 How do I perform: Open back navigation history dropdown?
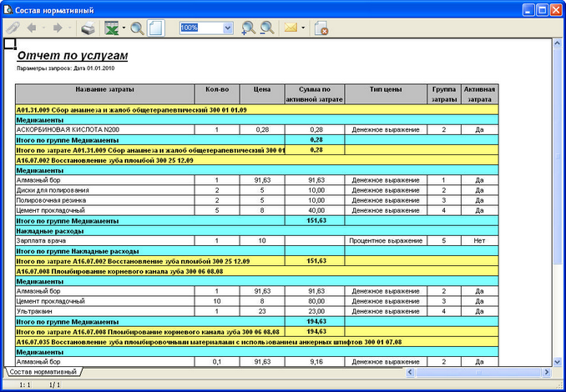pos(43,28)
